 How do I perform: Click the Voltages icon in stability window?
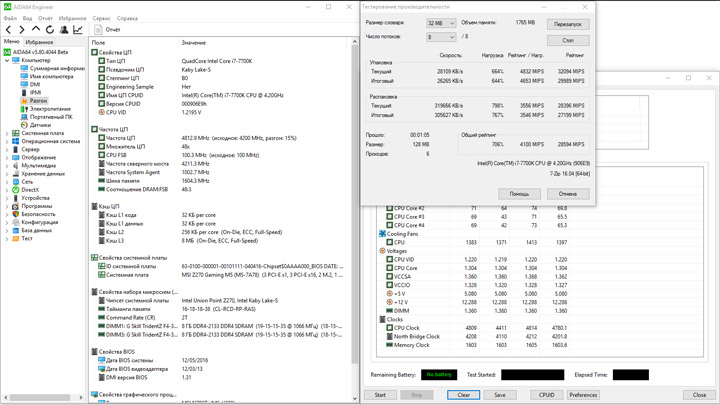tap(382, 251)
